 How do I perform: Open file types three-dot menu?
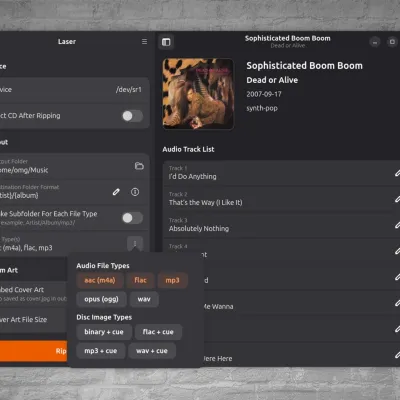[x=135, y=244]
